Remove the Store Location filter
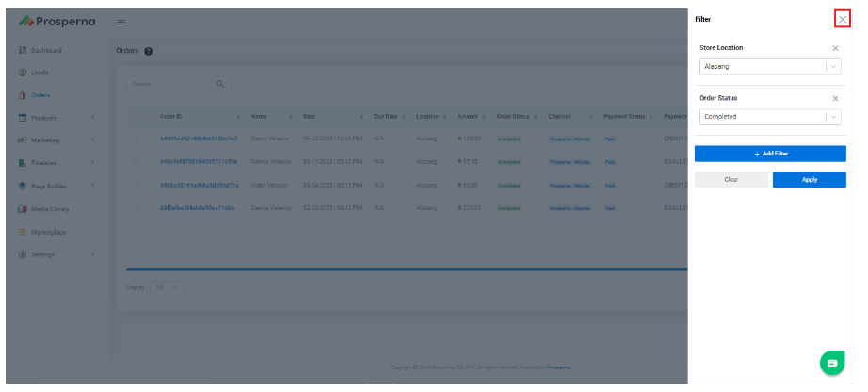 [x=835, y=48]
